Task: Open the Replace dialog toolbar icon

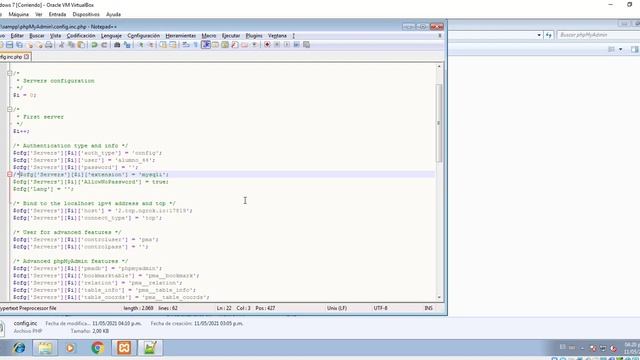Action: (127, 44)
